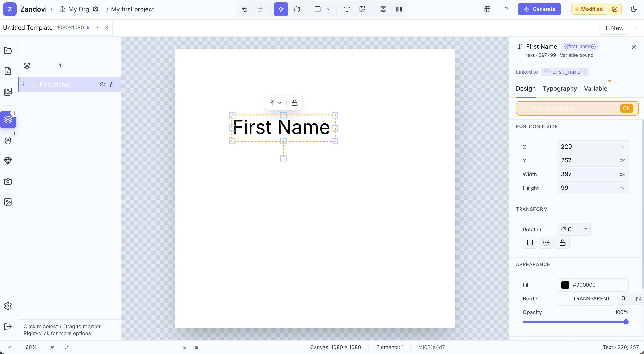644x354 pixels.
Task: Select the QR code tool
Action: tap(383, 9)
